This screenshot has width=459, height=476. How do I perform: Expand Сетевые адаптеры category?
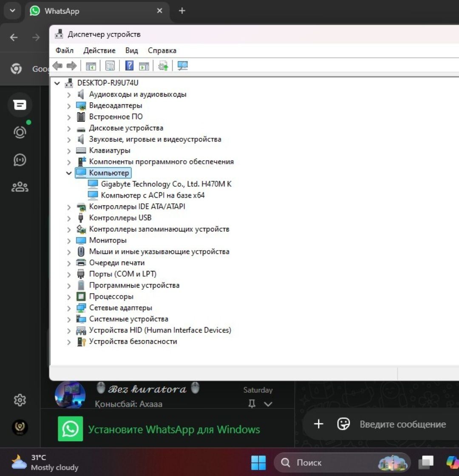(69, 308)
